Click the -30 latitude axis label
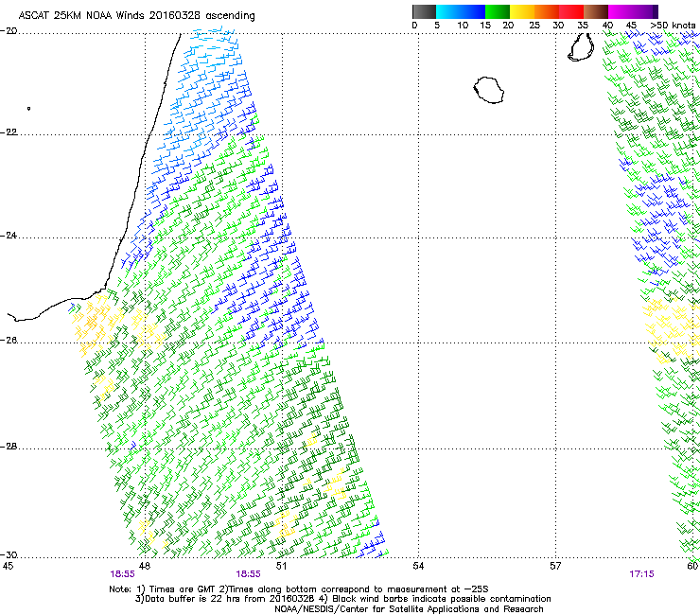This screenshot has height=615, width=700. tap(9, 554)
